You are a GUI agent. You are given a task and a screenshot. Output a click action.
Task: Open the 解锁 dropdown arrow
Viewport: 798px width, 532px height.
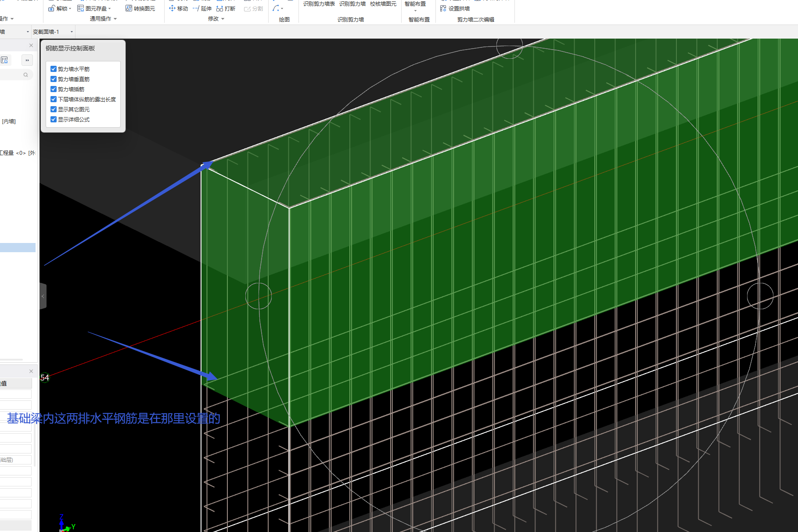pyautogui.click(x=70, y=8)
